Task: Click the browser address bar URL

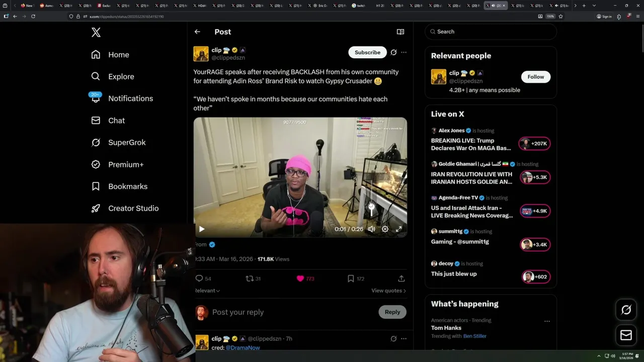Action: tap(126, 17)
